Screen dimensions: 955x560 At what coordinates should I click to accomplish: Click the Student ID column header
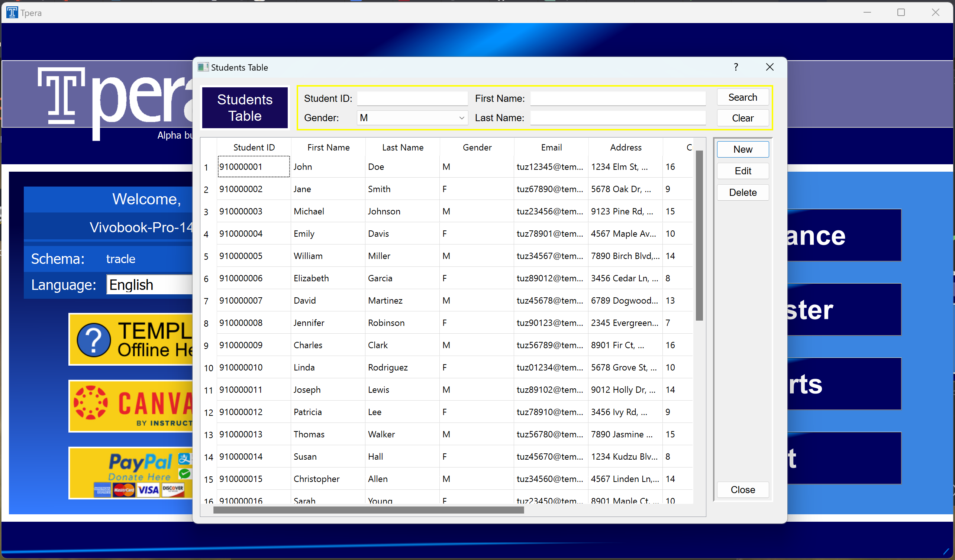point(254,148)
